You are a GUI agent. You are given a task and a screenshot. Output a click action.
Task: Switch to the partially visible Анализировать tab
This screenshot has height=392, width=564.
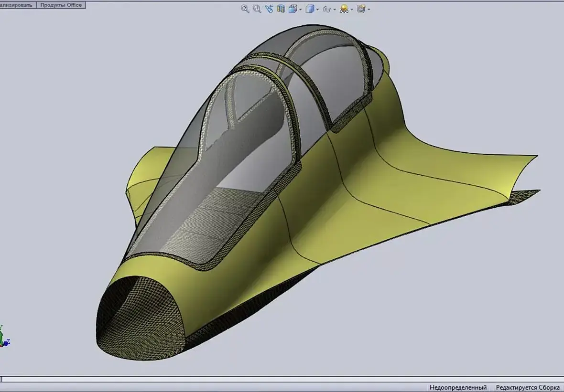18,5
